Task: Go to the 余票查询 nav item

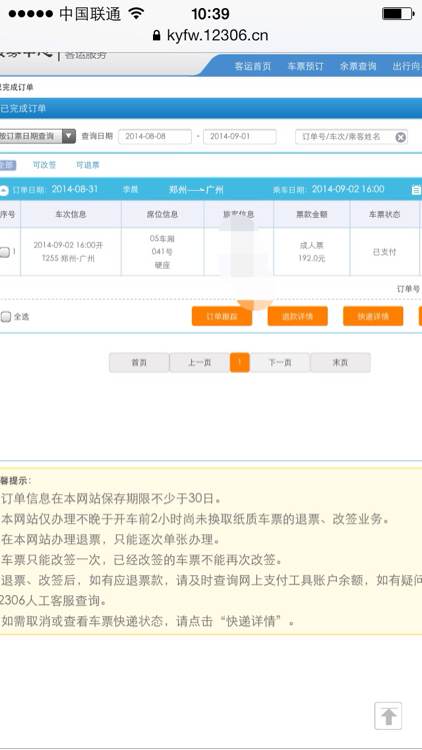Action: coord(358,66)
